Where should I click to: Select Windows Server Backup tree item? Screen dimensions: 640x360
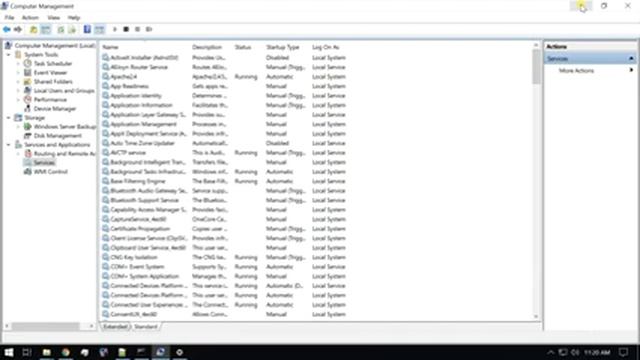coord(64,127)
